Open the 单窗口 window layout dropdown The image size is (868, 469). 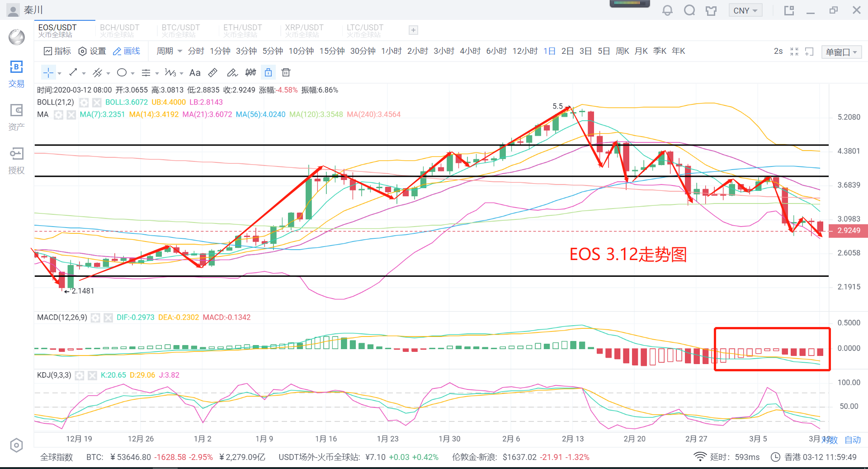tap(841, 52)
